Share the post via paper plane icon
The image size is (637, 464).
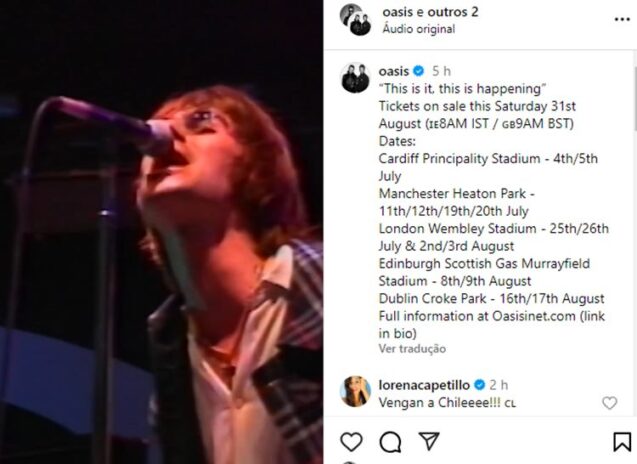(x=429, y=441)
